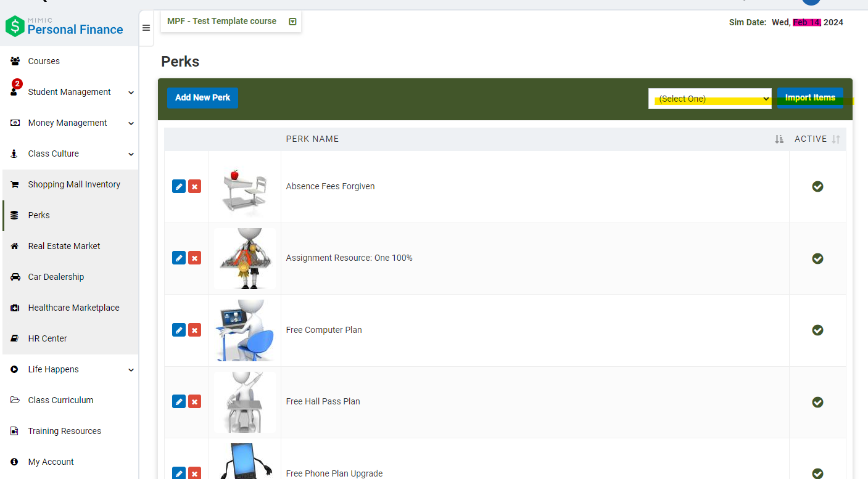Toggle active checkmark for Free Hall Pass Plan
Image resolution: width=868 pixels, height=479 pixels.
click(817, 402)
